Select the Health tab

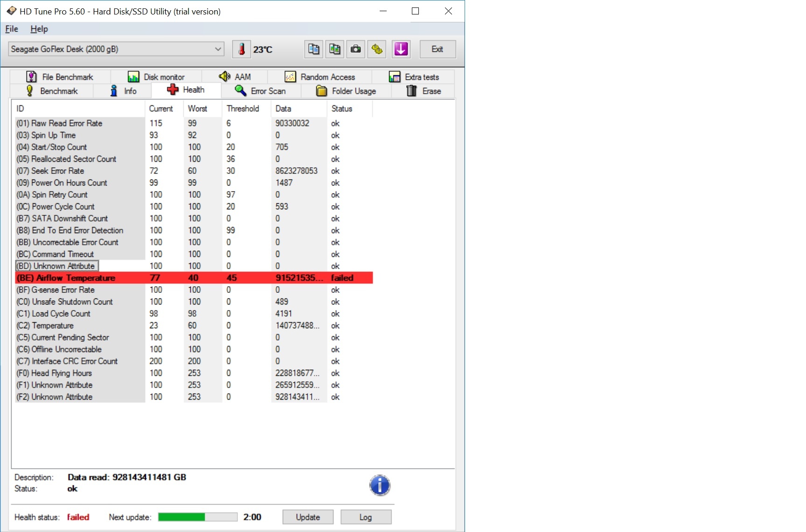point(186,90)
